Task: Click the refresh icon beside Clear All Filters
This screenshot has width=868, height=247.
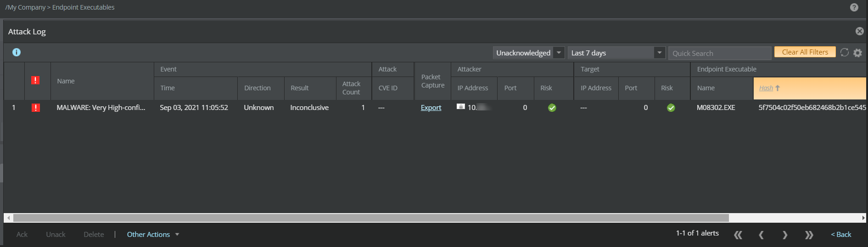Action: click(x=845, y=52)
